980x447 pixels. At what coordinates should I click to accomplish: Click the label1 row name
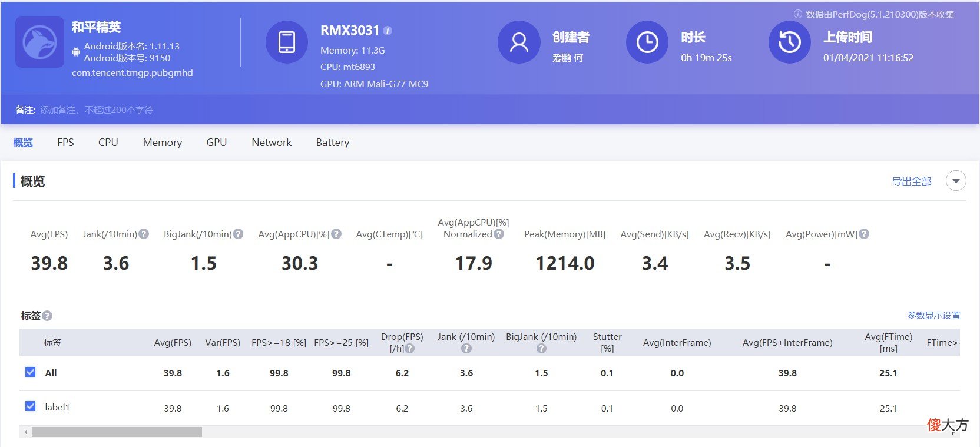[x=57, y=408]
